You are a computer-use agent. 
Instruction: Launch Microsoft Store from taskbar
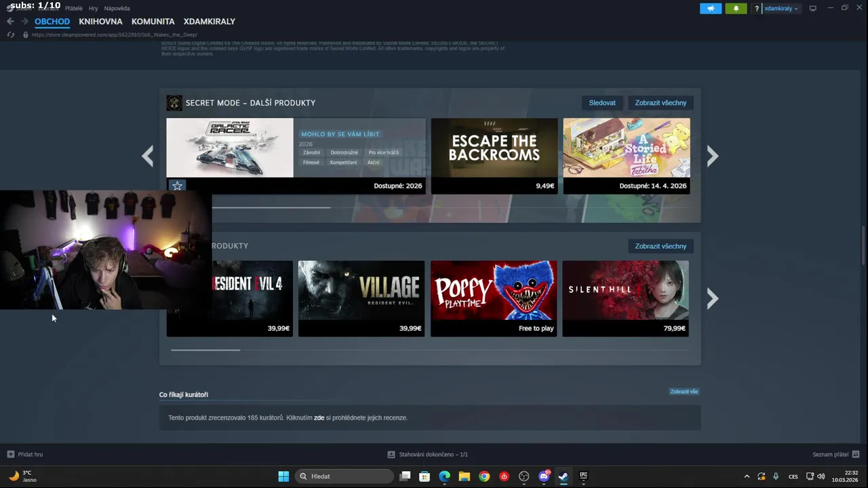(x=425, y=476)
